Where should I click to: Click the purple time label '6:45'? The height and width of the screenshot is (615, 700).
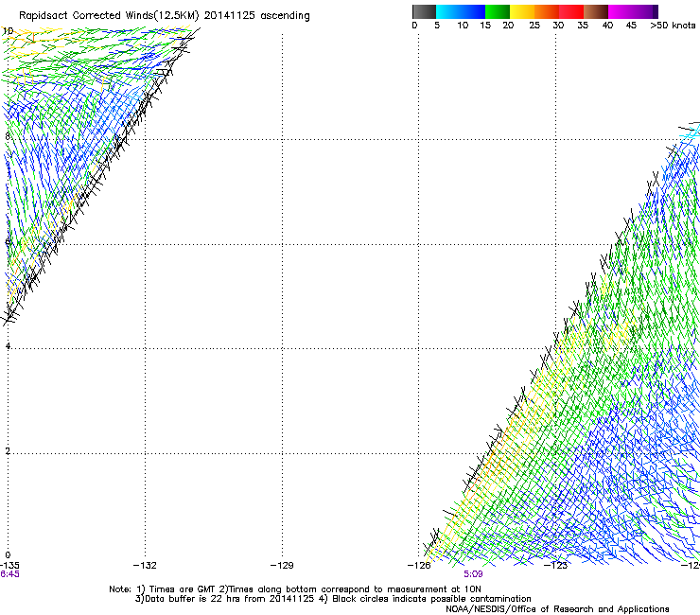click(x=9, y=574)
